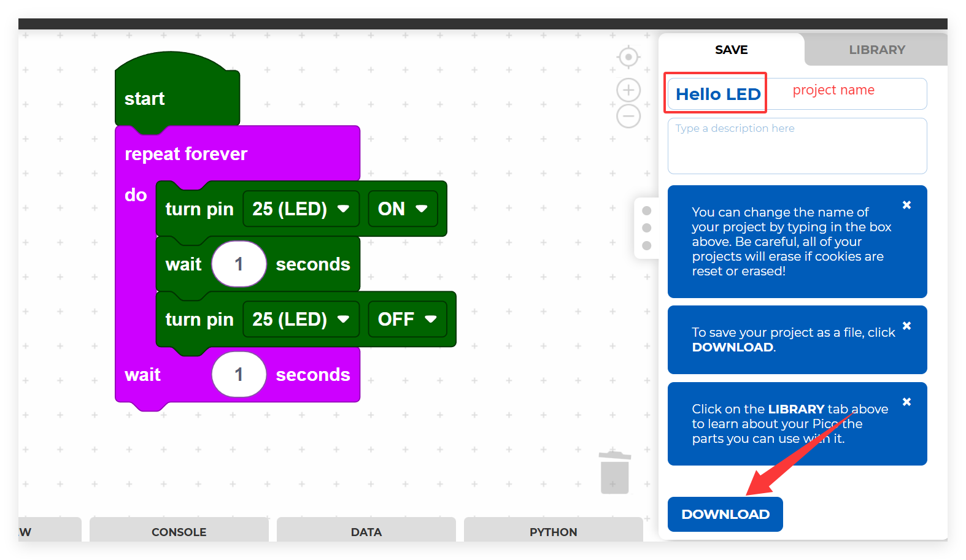Switch to the LIBRARY tab
Image resolution: width=966 pixels, height=560 pixels.
pyautogui.click(x=876, y=50)
